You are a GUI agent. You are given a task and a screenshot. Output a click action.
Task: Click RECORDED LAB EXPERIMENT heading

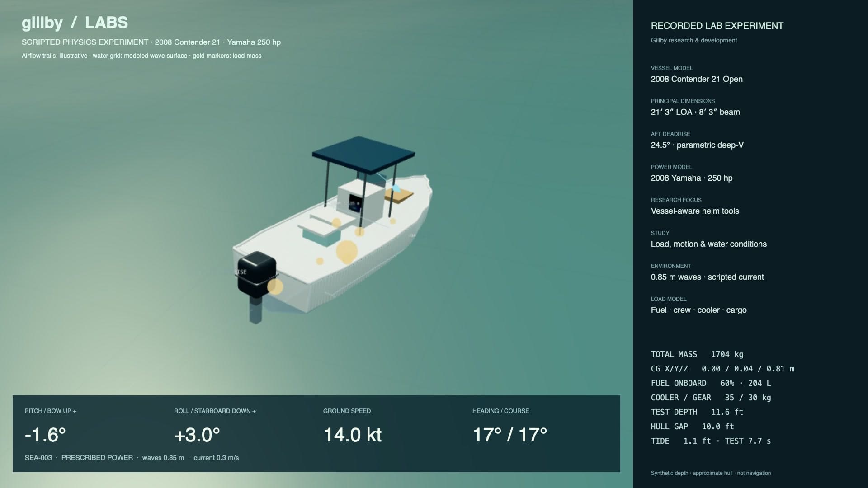pos(717,26)
